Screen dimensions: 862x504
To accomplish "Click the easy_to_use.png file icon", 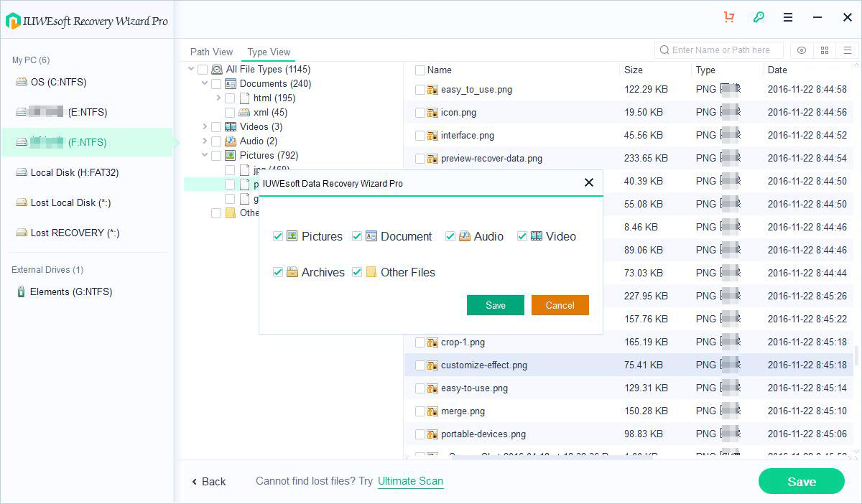I will click(432, 90).
